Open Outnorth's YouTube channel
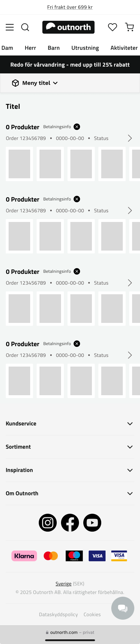Screen dimensions: 140x644 (92, 523)
